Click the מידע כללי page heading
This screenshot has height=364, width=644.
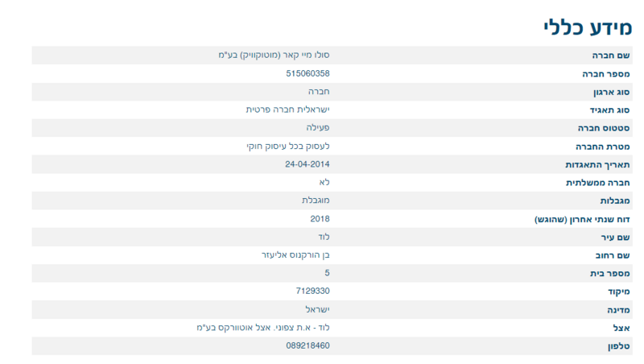click(x=588, y=27)
